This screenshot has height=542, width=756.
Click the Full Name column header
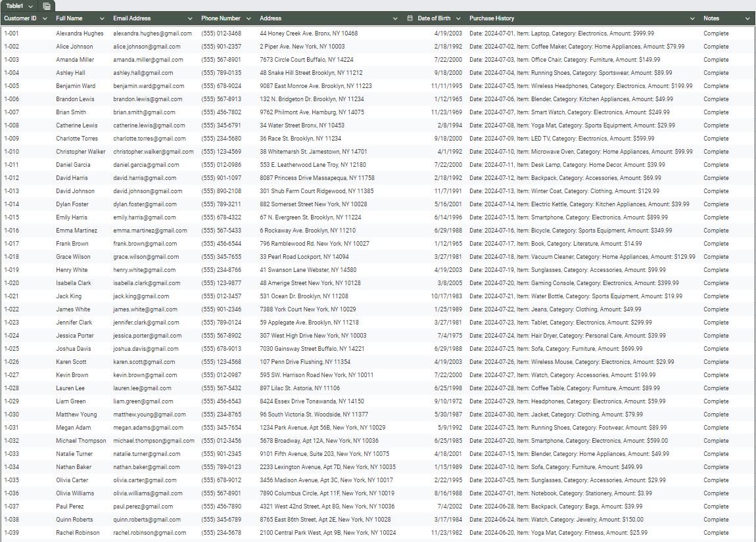point(70,18)
